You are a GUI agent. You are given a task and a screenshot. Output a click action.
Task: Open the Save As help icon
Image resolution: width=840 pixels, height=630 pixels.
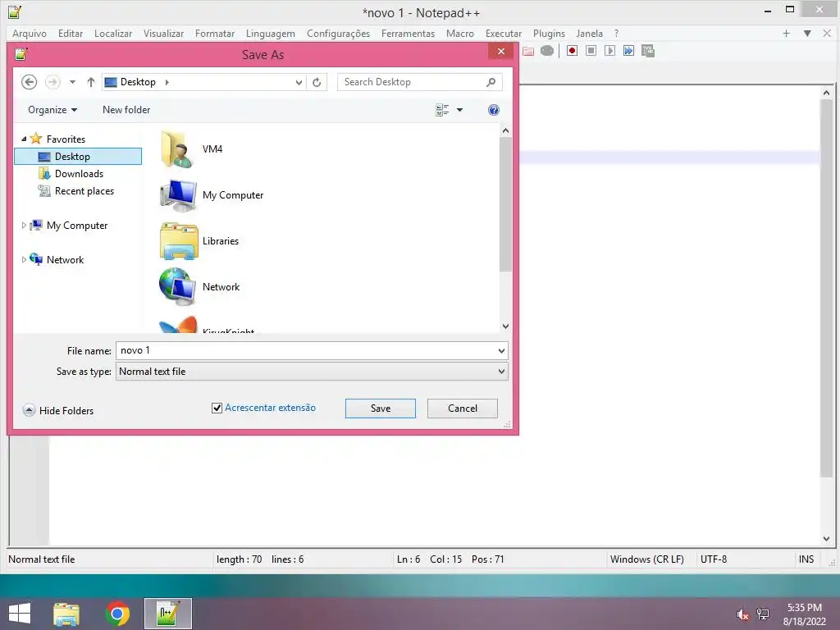[493, 110]
